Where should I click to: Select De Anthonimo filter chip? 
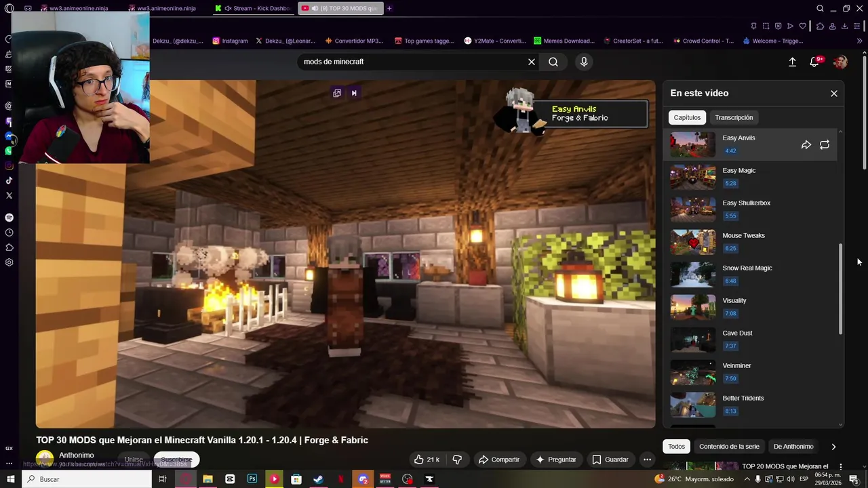tap(793, 446)
